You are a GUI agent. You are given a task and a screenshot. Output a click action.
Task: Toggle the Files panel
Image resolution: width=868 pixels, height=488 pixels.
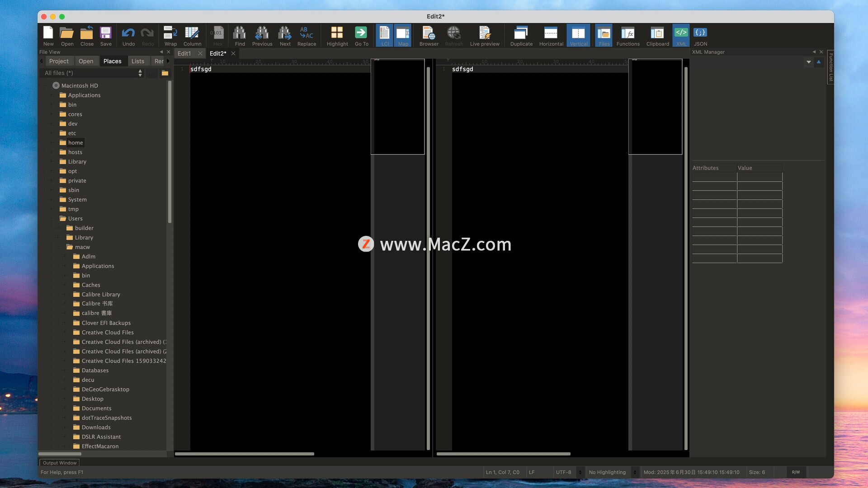(604, 36)
